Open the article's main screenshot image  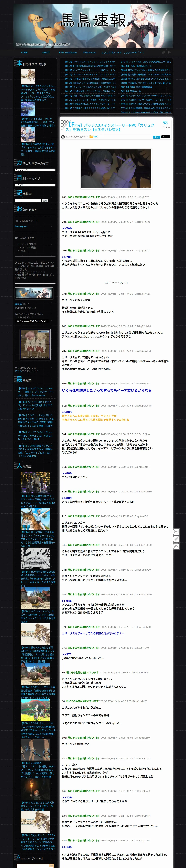point(116,169)
